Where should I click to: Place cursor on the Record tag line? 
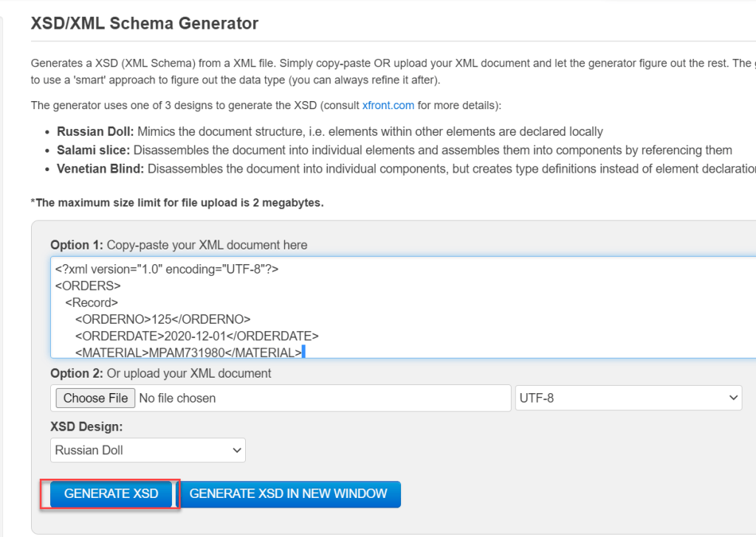click(92, 302)
